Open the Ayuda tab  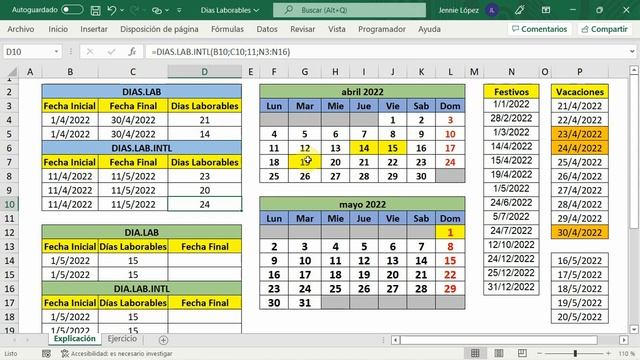[429, 29]
